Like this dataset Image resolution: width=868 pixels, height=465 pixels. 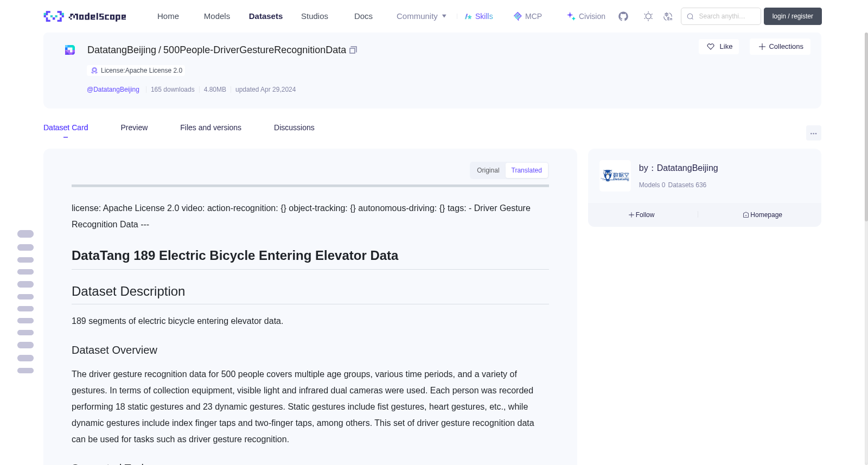pos(719,47)
